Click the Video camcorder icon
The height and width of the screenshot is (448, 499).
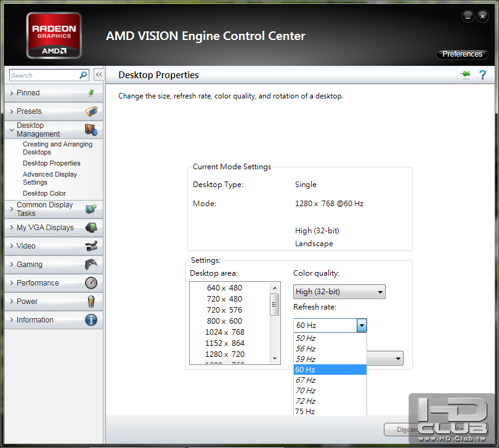(x=91, y=246)
